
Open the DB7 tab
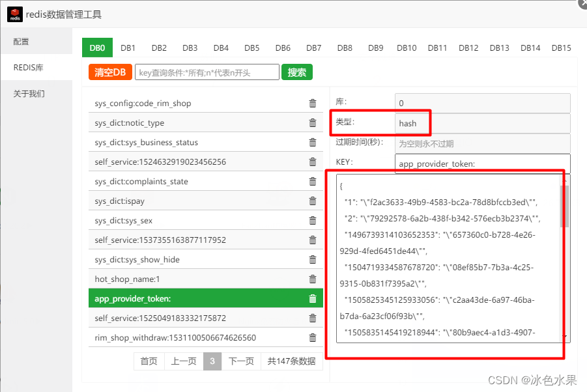pos(314,48)
